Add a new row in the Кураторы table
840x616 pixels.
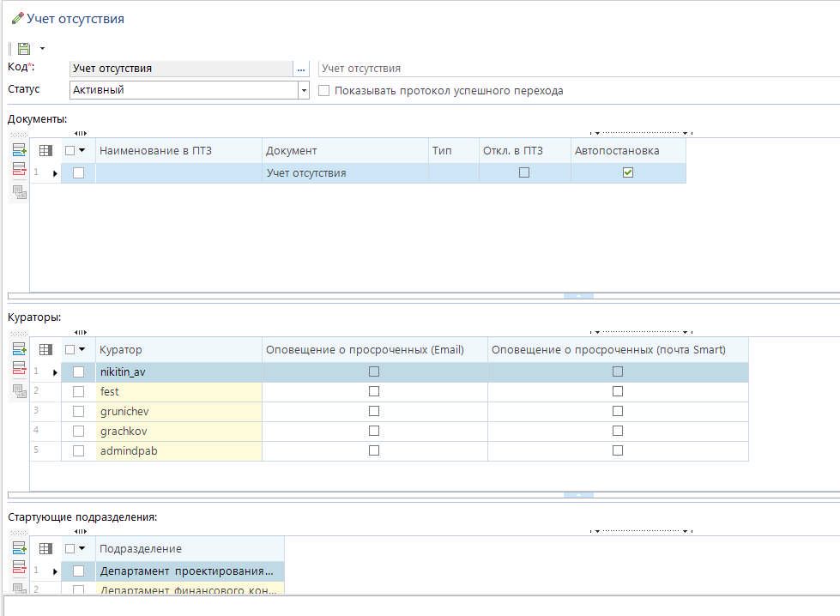tap(19, 349)
